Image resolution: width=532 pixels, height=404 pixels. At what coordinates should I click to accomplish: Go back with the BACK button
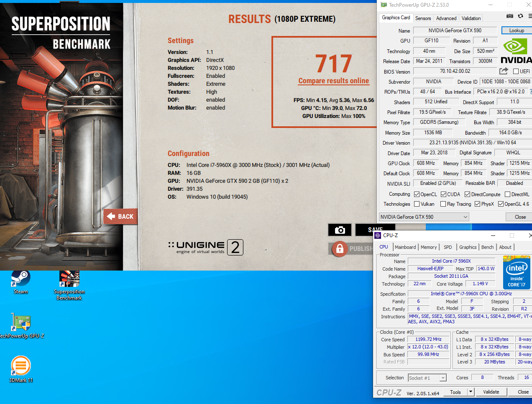pos(120,216)
